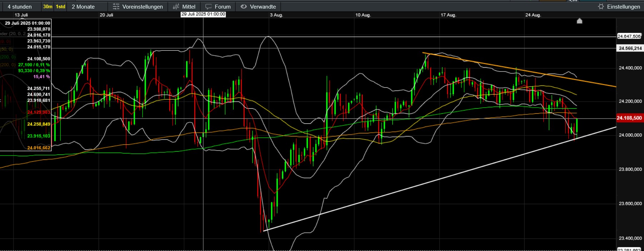This screenshot has width=644, height=251.
Task: Click the 29 Juli 2025 01:00:00 crosshair time label
Action: click(x=203, y=14)
